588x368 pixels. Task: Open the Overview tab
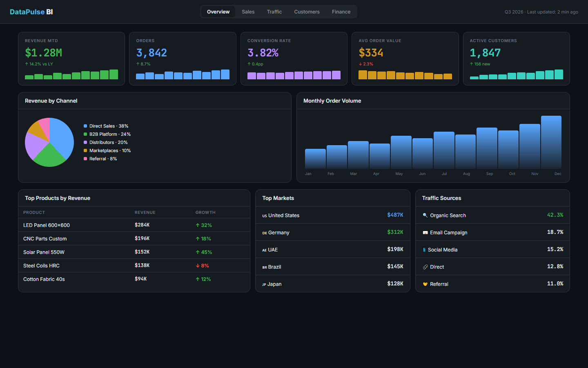tap(218, 12)
